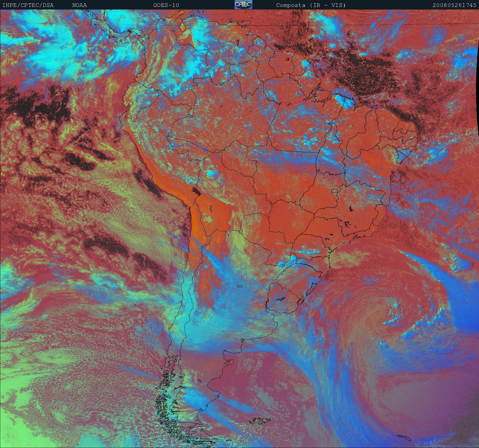Viewport: 479px width, 448px height.
Task: Click the INPE/CPTEC/DSA header label
Action: (x=28, y=5)
